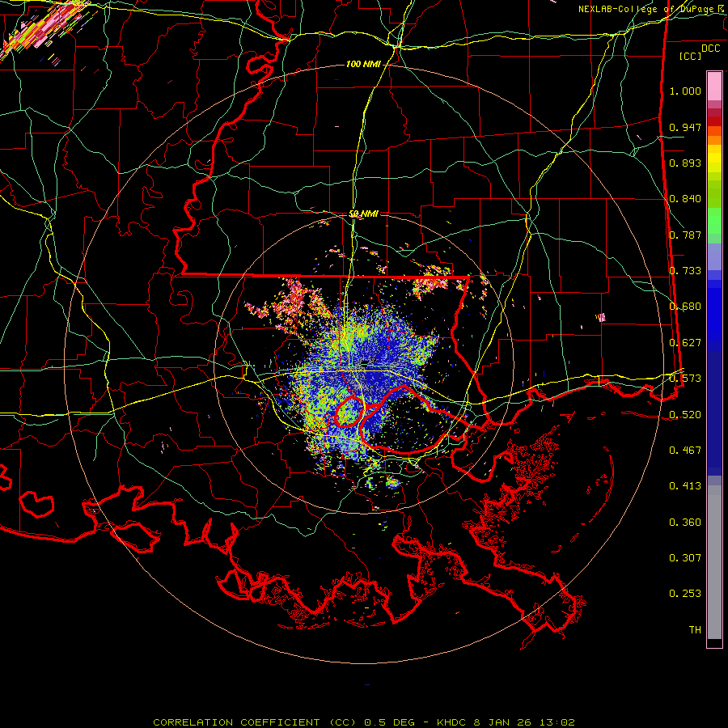Screen dimensions: 728x728
Task: Click the pink swatch at the top of the color bar
Action: click(x=714, y=86)
